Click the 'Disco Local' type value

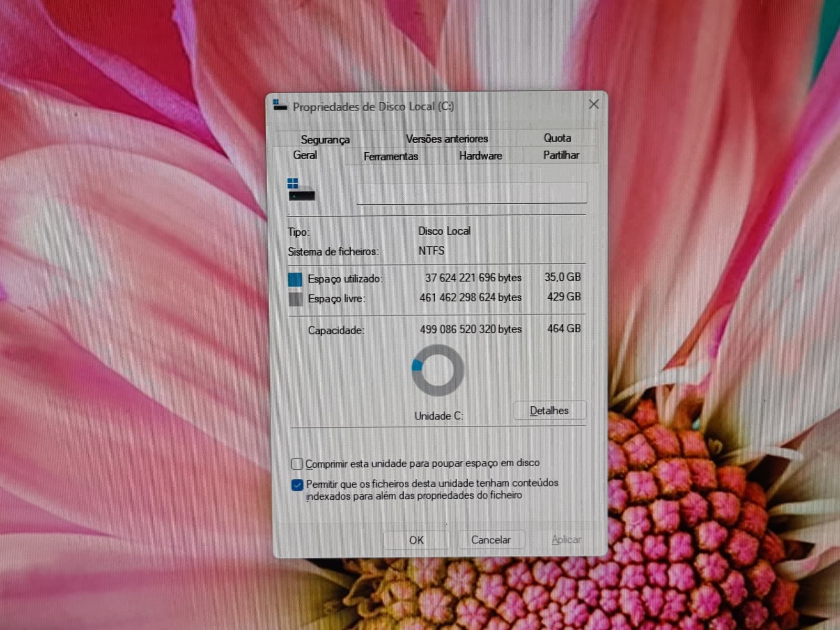coord(444,230)
